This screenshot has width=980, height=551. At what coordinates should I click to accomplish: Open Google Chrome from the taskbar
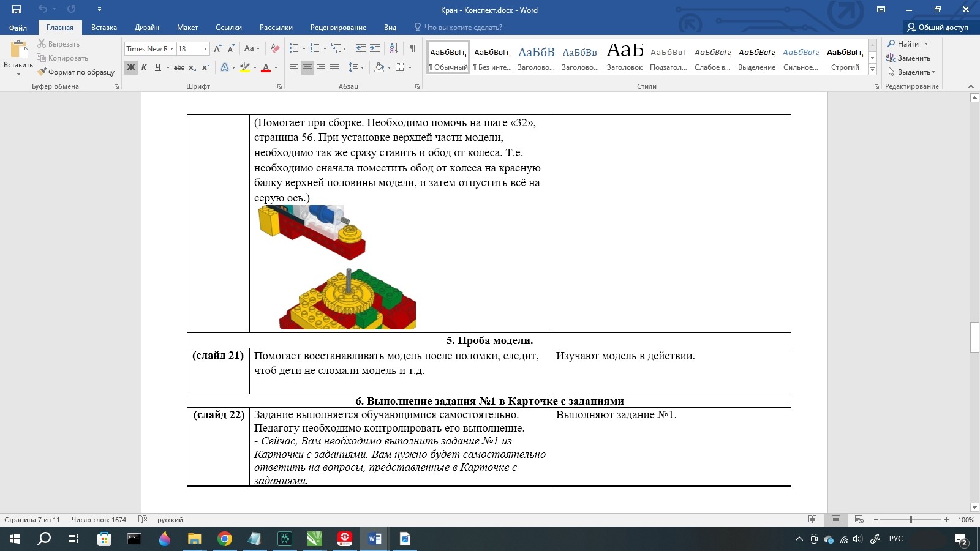225,539
